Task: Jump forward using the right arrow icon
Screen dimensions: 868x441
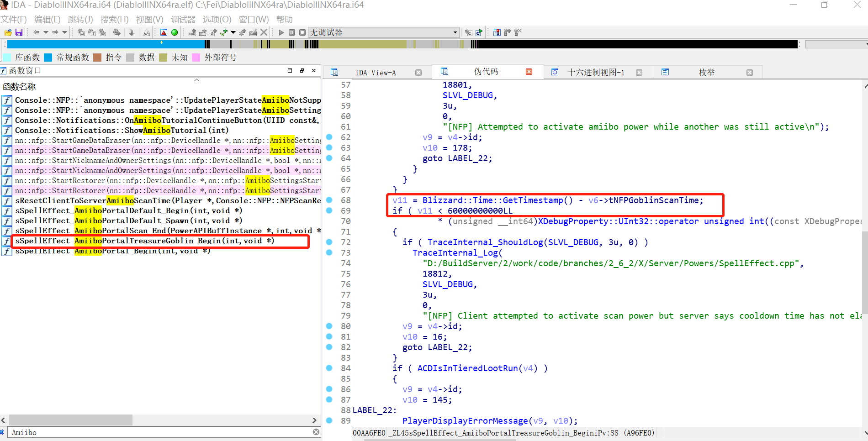Action: click(x=55, y=32)
